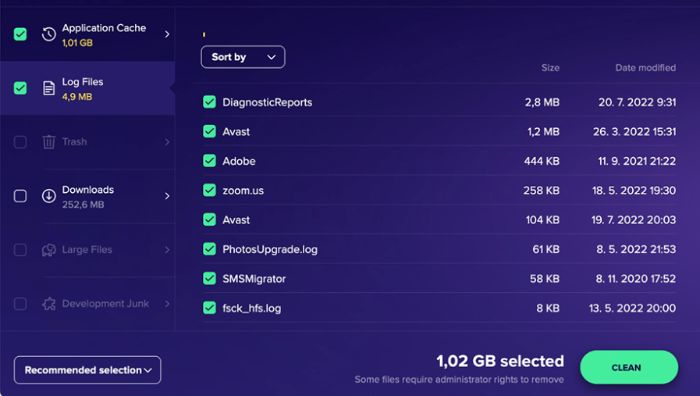Uncheck the Application Cache checkbox
The height and width of the screenshot is (396, 700).
20,34
